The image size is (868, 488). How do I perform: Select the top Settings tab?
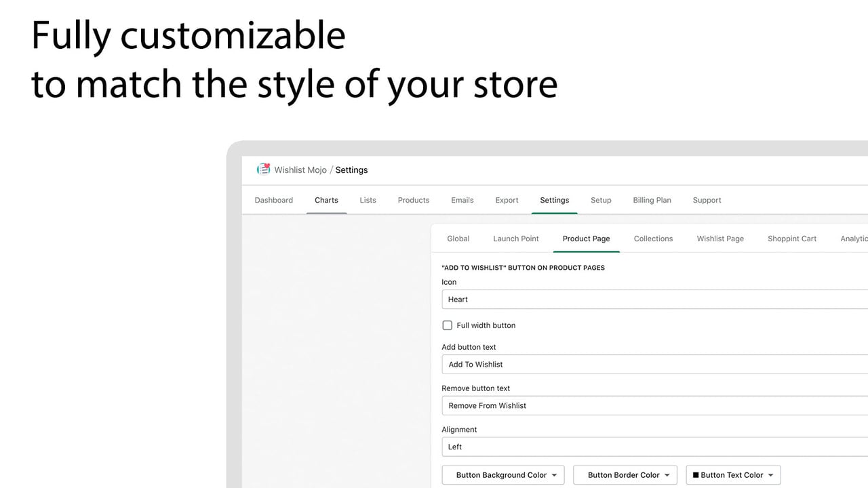[555, 200]
